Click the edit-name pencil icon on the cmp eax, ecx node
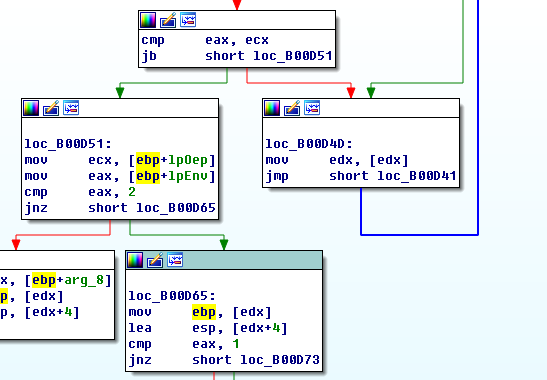The width and height of the screenshot is (547, 380). 168,20
